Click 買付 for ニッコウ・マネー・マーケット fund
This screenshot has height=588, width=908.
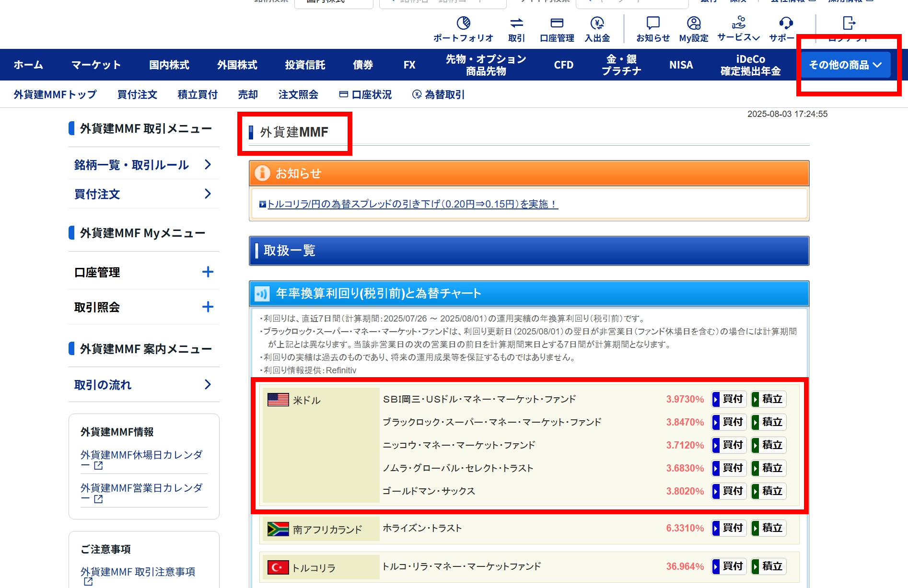(x=729, y=445)
